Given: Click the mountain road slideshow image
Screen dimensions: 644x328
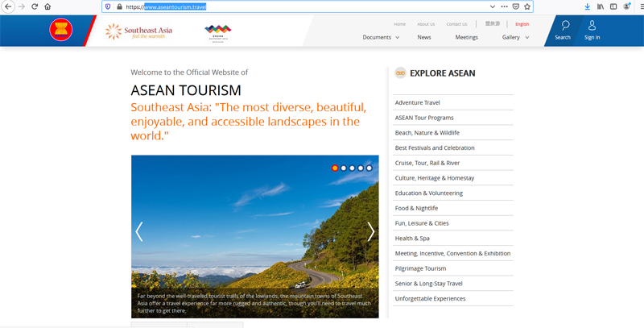Looking at the screenshot, I should 255,236.
